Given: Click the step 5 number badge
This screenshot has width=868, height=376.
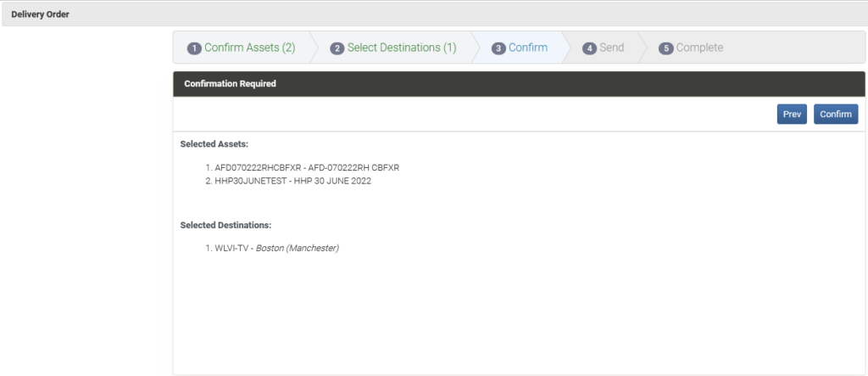Looking at the screenshot, I should (665, 48).
